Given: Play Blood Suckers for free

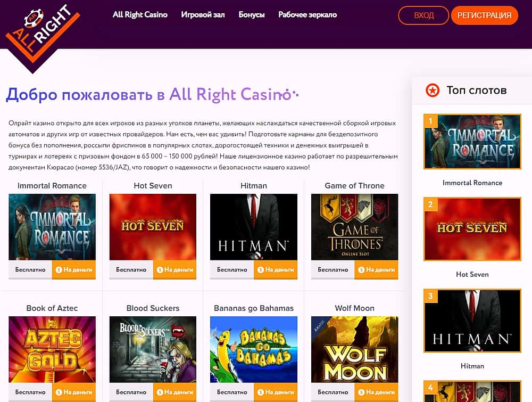Looking at the screenshot, I should pyautogui.click(x=131, y=392).
